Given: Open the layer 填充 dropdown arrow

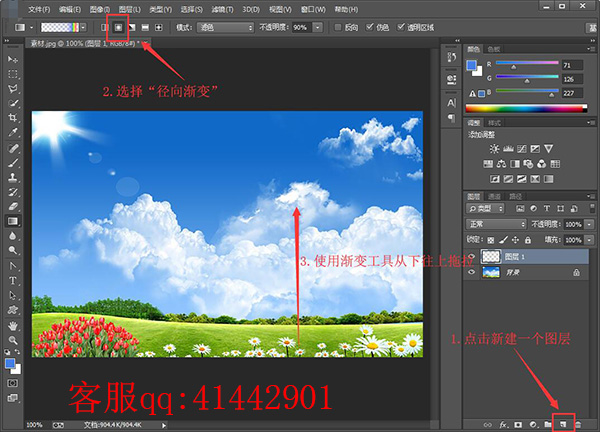Looking at the screenshot, I should point(589,240).
